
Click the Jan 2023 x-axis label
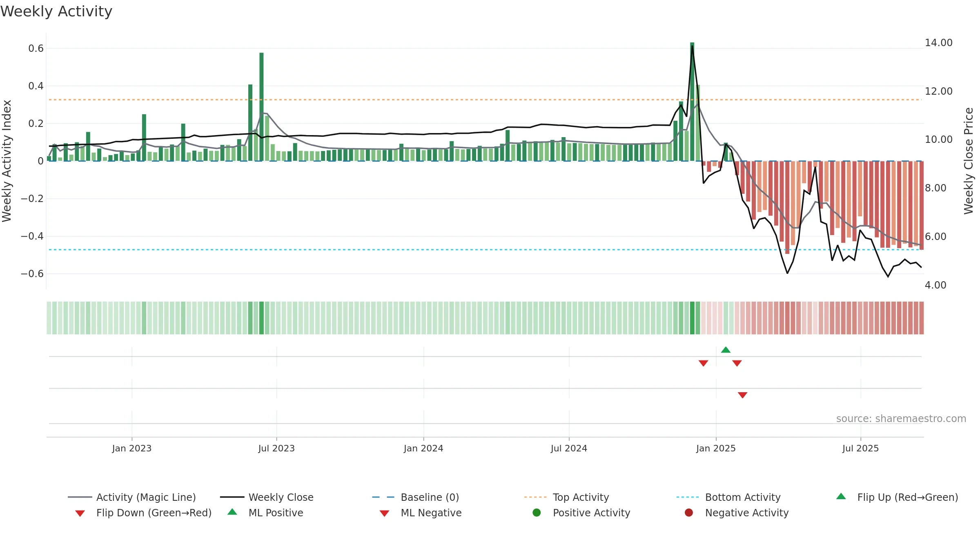[132, 448]
